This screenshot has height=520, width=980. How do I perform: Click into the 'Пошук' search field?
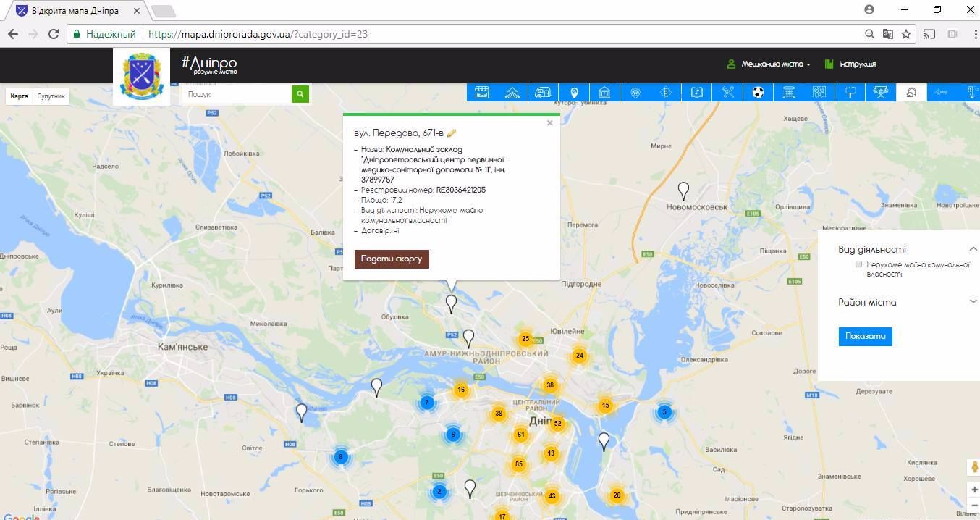(236, 94)
